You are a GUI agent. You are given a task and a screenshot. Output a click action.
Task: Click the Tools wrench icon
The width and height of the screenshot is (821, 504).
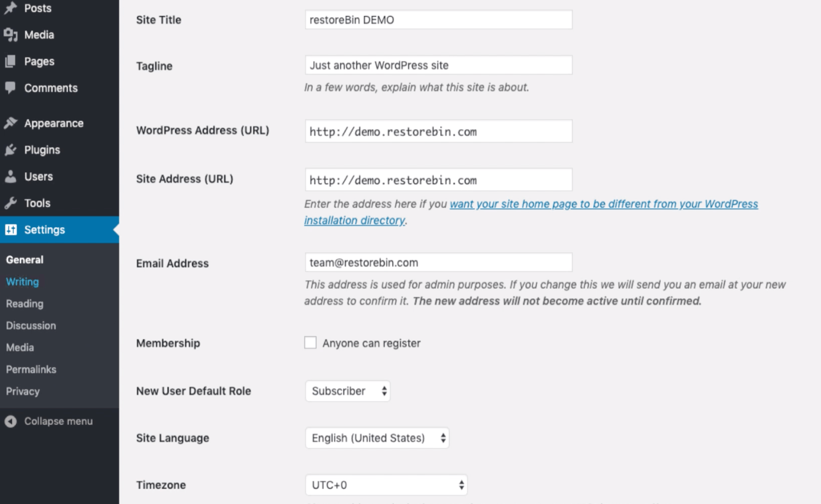click(x=10, y=203)
